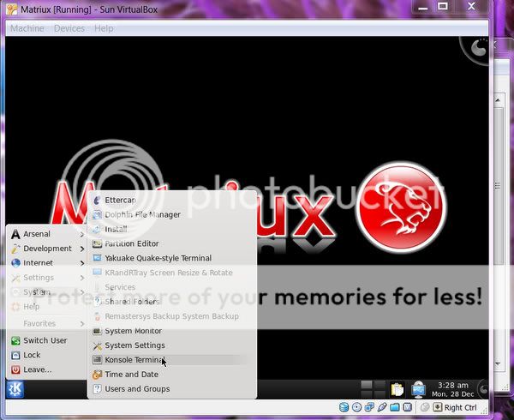Click the Internet globe icon
The width and height of the screenshot is (514, 420).
pos(15,263)
